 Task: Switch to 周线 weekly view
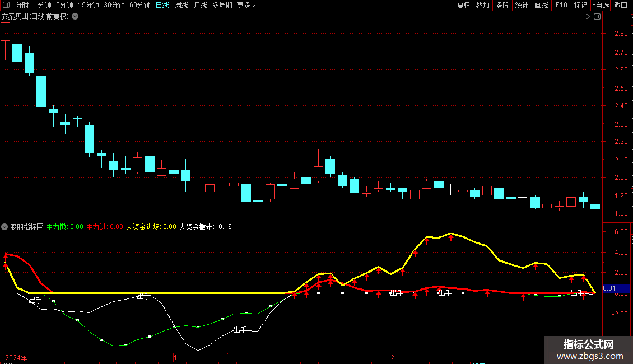tap(181, 5)
